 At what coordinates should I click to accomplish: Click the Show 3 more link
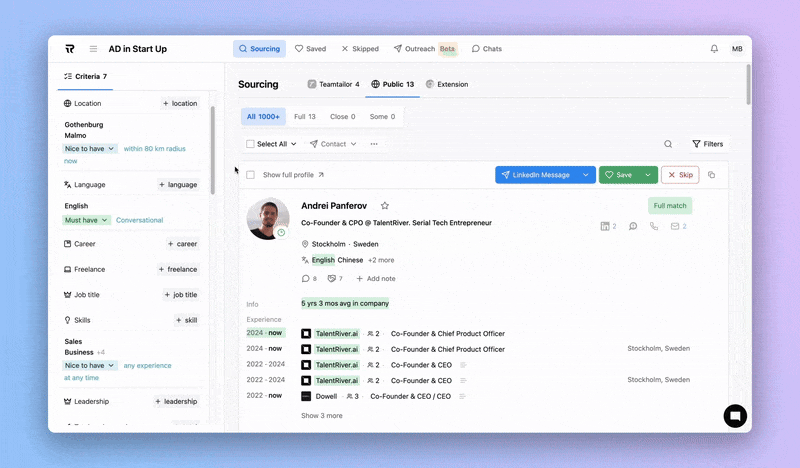pyautogui.click(x=322, y=415)
